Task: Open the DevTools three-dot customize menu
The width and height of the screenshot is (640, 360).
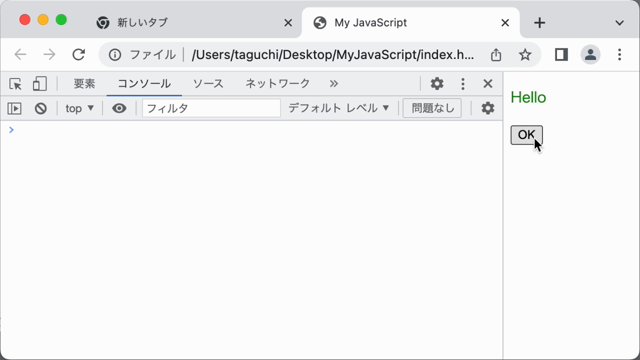Action: pyautogui.click(x=462, y=84)
